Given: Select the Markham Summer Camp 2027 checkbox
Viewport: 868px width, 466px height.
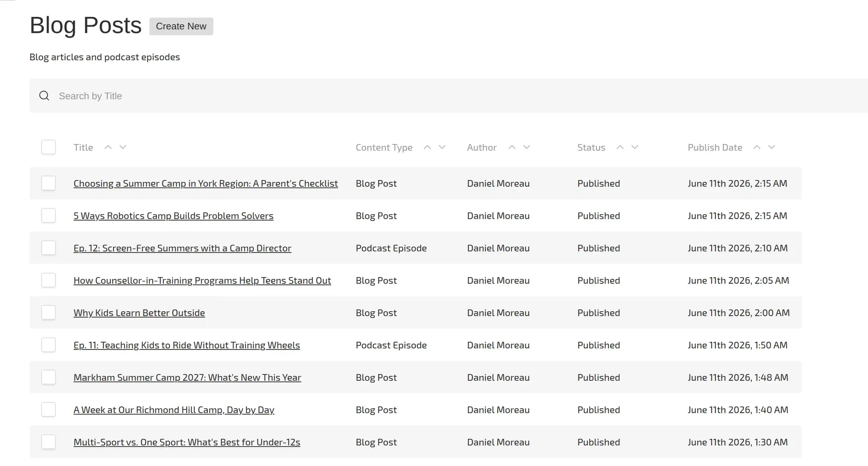Looking at the screenshot, I should click(49, 377).
